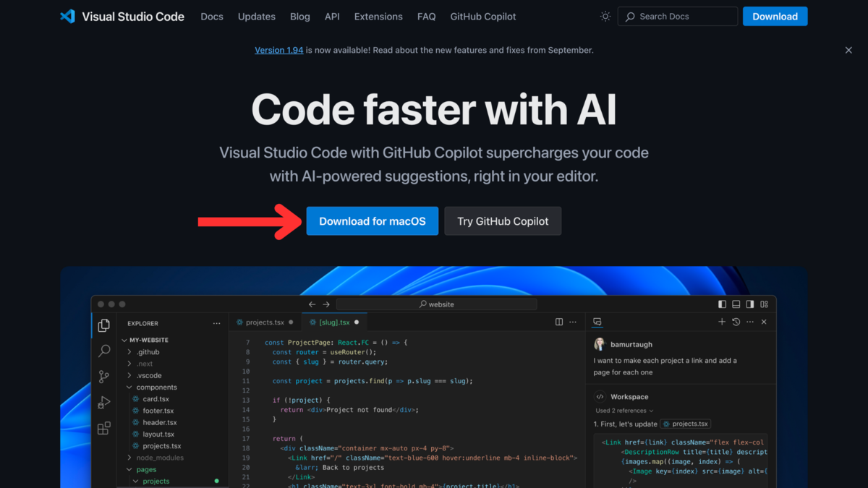Open Run and Debug icon in preview
868x488 pixels.
(x=104, y=403)
